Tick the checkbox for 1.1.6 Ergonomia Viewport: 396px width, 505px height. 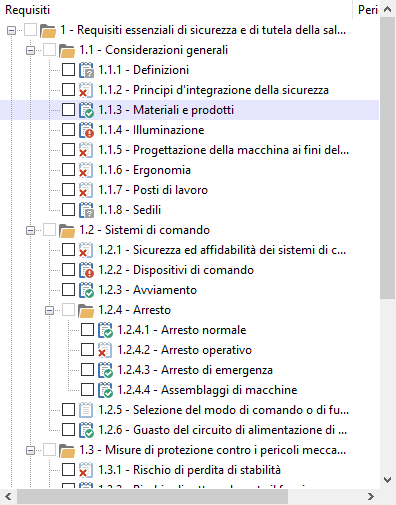pos(68,170)
